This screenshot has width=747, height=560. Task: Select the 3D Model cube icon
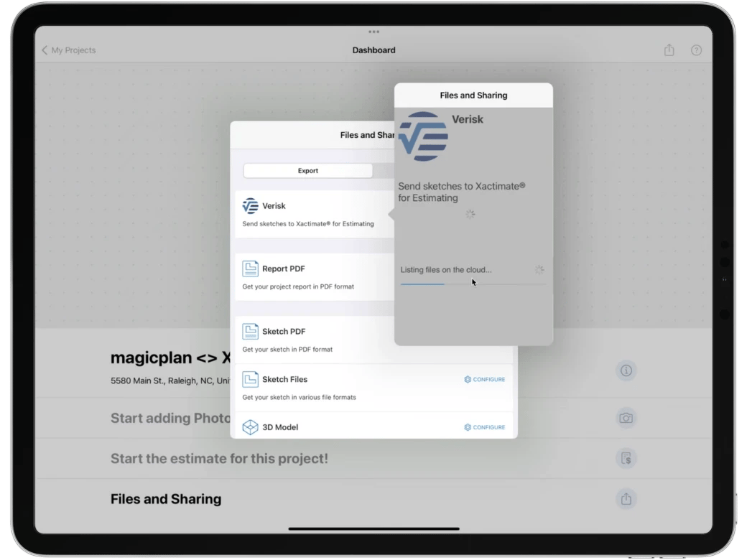click(249, 426)
